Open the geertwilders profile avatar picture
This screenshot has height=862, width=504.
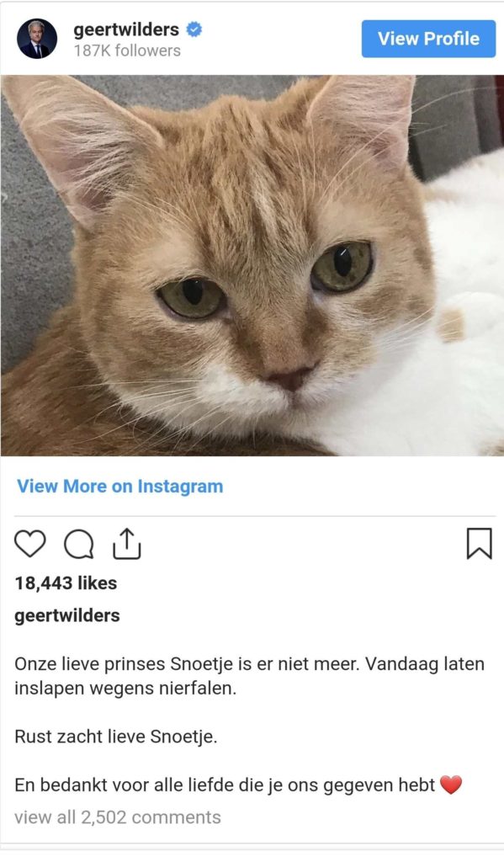coord(37,39)
